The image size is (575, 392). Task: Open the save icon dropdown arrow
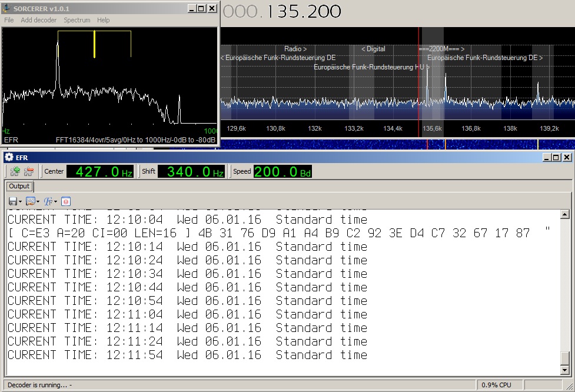click(20, 202)
